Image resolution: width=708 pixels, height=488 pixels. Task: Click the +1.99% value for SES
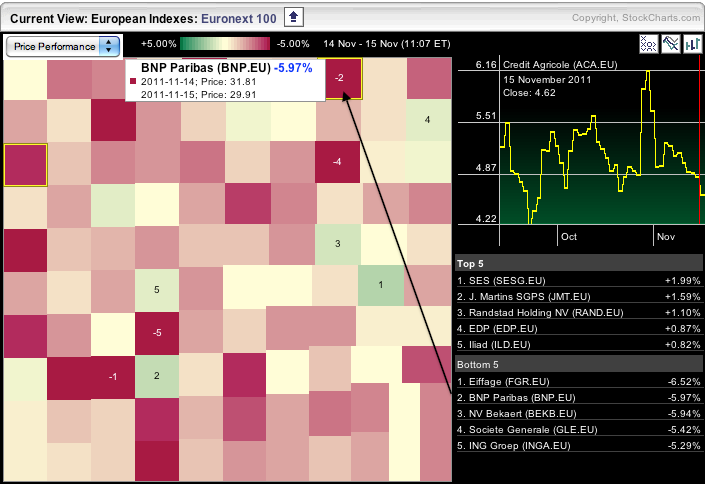682,281
